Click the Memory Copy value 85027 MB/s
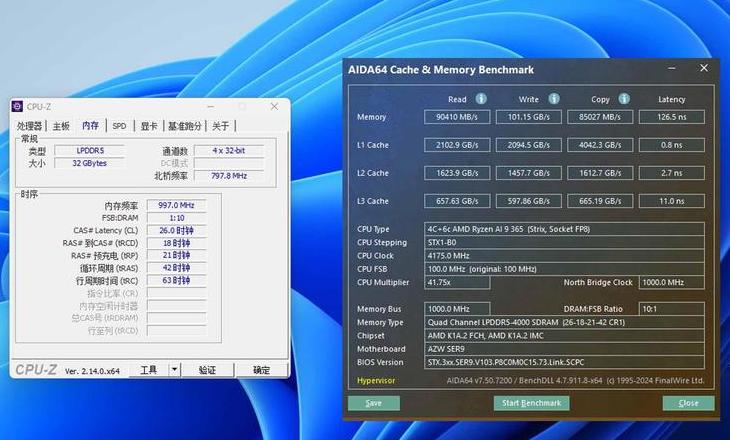The width and height of the screenshot is (730, 440). click(x=600, y=117)
